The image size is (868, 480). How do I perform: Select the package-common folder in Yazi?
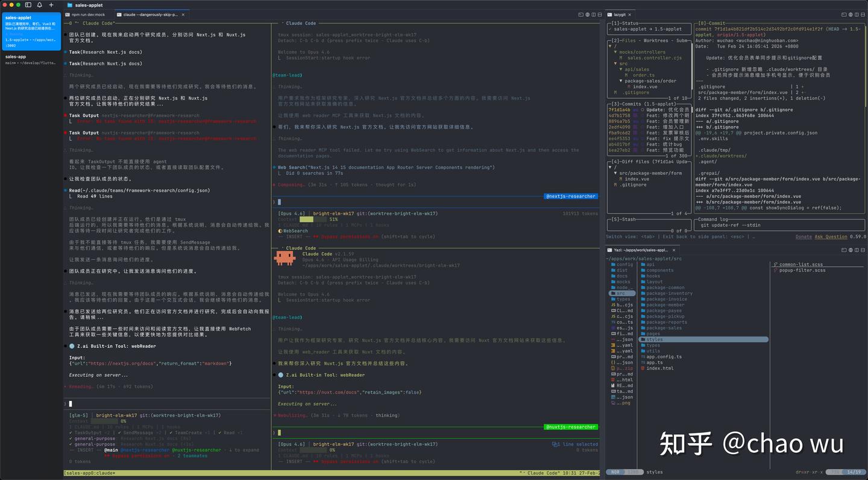click(x=665, y=288)
